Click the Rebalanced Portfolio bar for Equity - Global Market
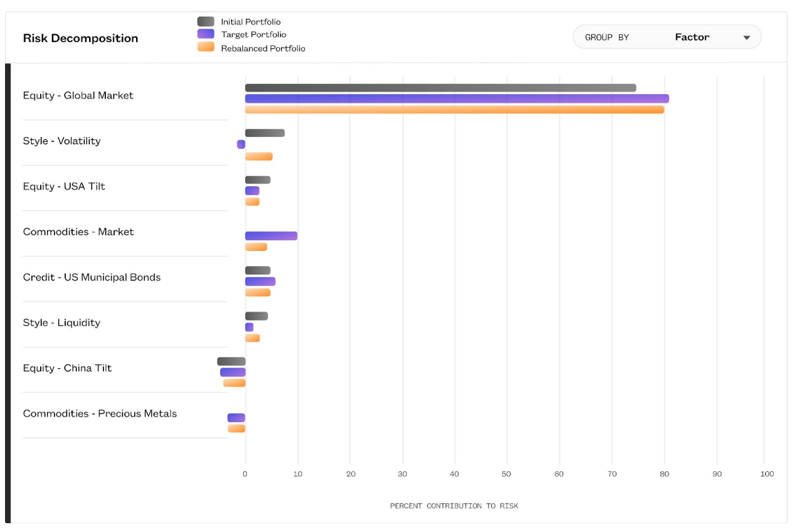 (454, 110)
